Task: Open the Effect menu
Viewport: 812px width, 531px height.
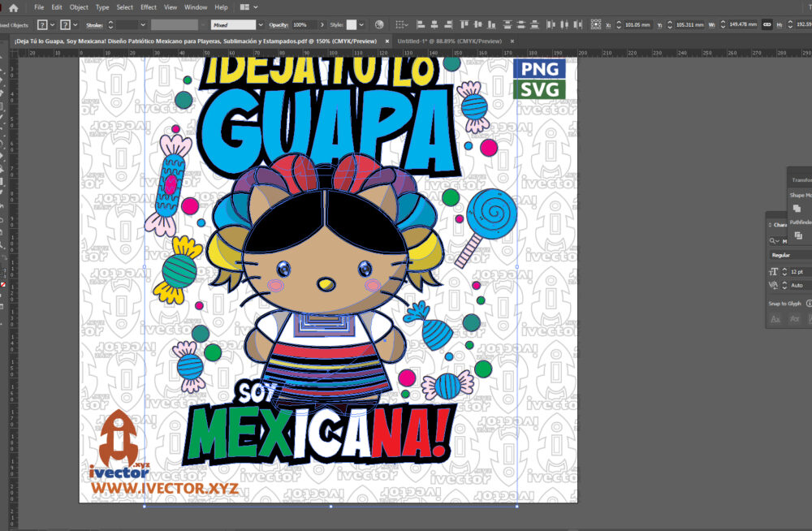Action: pyautogui.click(x=149, y=7)
